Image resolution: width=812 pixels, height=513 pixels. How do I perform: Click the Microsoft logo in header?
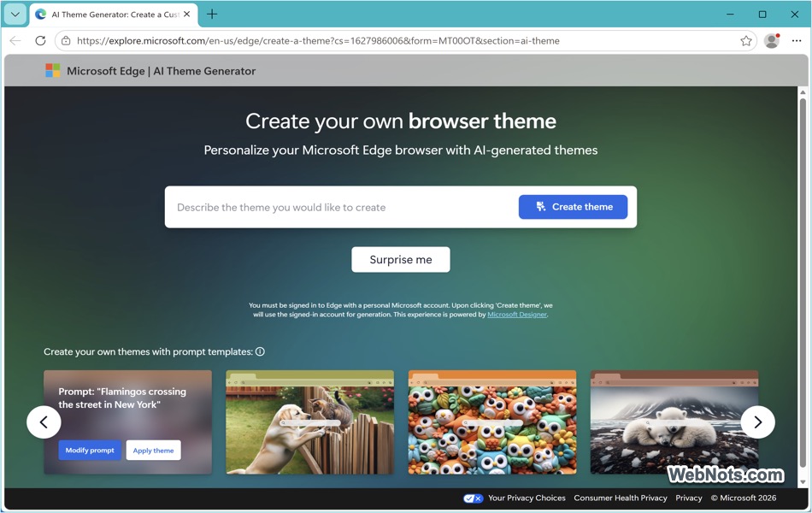click(53, 70)
